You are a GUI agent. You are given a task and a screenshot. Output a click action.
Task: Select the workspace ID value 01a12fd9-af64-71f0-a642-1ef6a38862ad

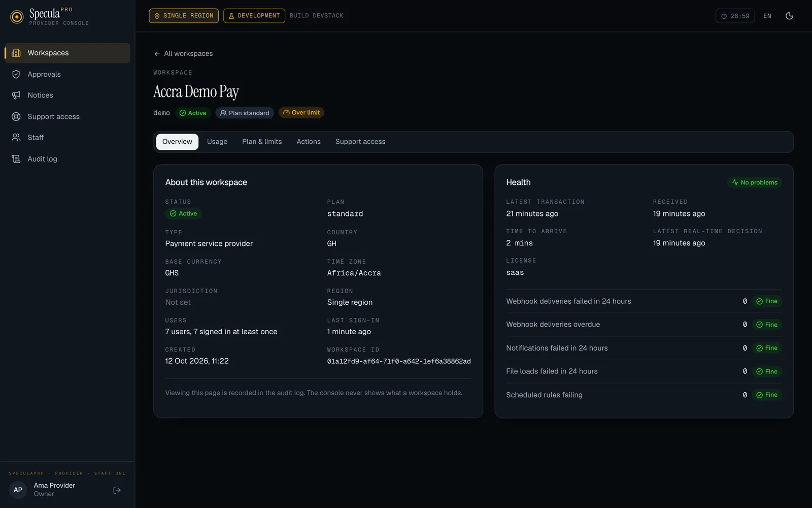[399, 361]
